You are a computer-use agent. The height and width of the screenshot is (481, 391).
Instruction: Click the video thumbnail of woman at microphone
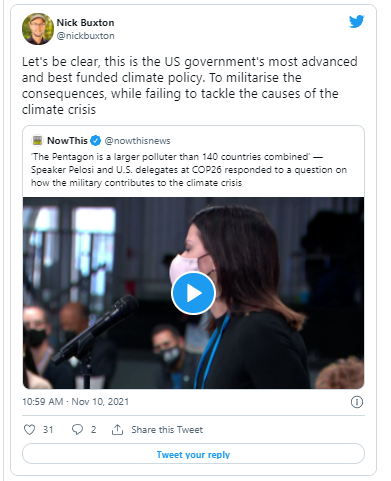pos(193,293)
